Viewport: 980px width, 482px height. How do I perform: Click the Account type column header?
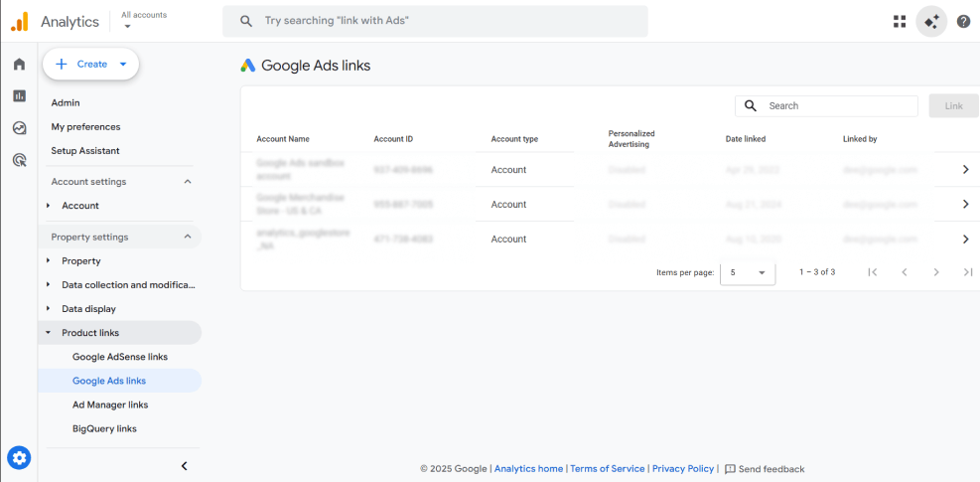coord(514,139)
